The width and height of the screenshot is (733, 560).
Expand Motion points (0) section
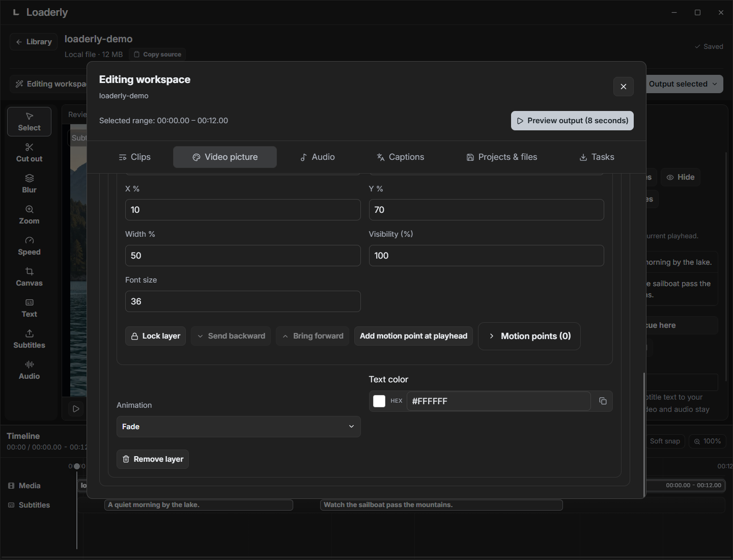[x=529, y=336]
